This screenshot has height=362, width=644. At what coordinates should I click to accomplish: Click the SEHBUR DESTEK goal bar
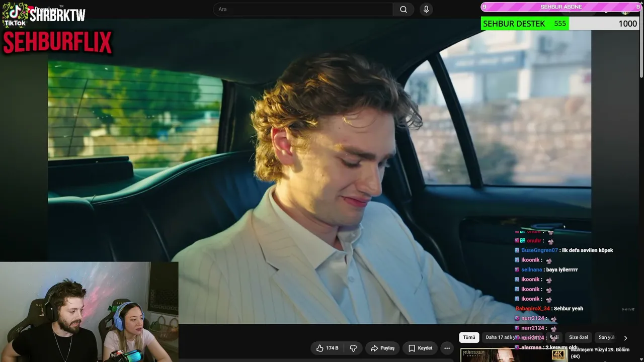point(559,24)
